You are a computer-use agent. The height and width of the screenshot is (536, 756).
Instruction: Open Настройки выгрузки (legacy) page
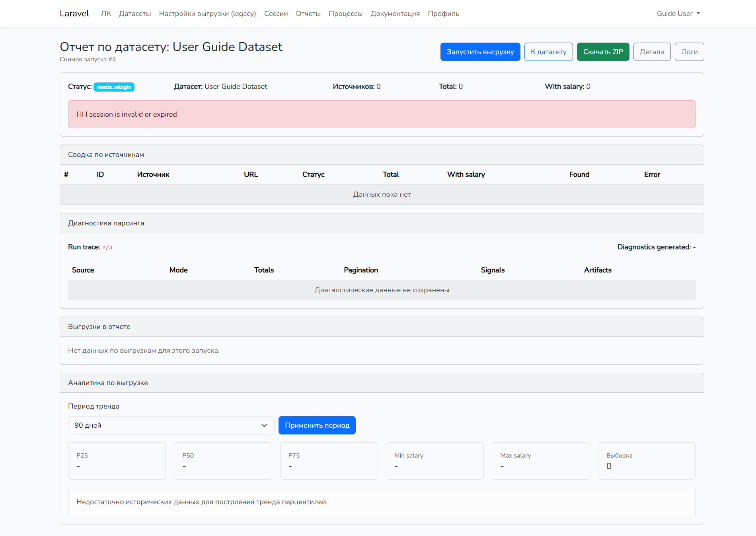207,14
